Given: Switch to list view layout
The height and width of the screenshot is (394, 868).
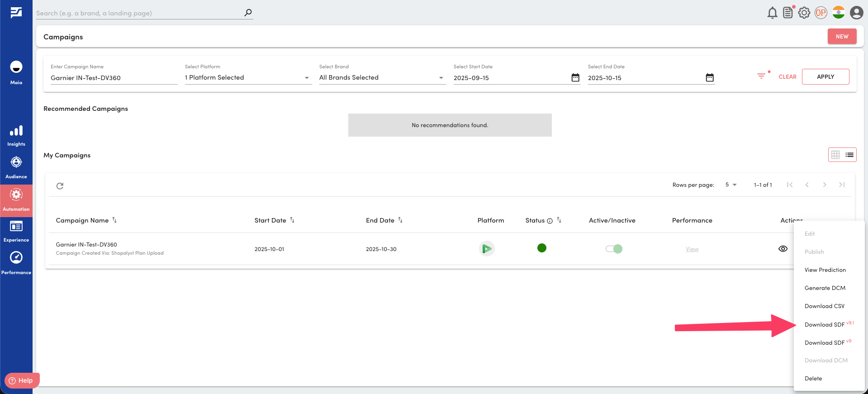Looking at the screenshot, I should [849, 155].
